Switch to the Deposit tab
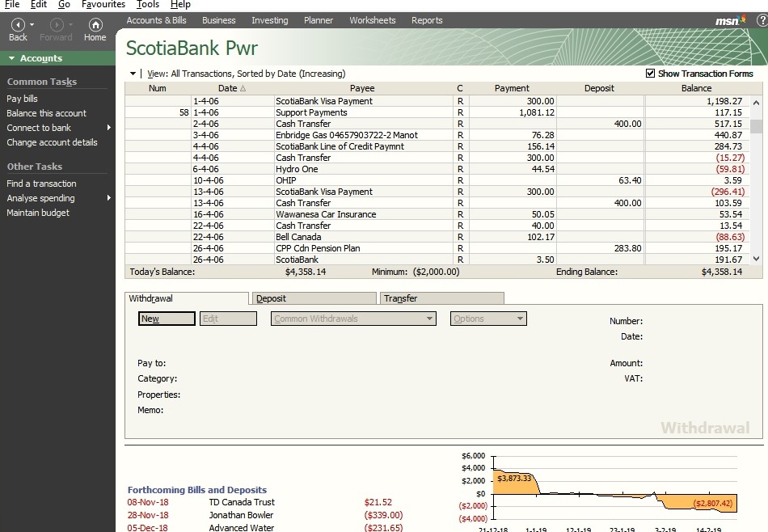The image size is (768, 532). point(271,298)
